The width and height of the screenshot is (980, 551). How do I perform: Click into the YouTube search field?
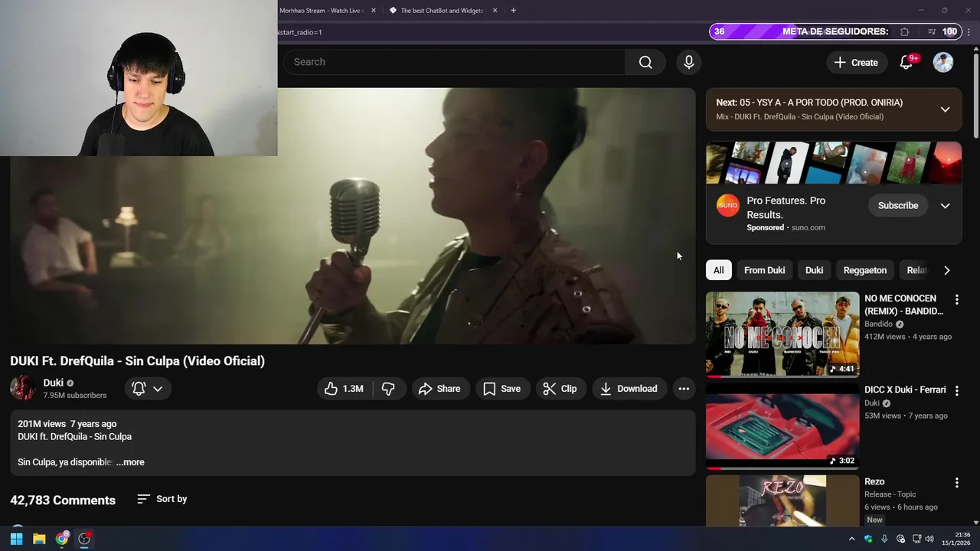(x=454, y=62)
